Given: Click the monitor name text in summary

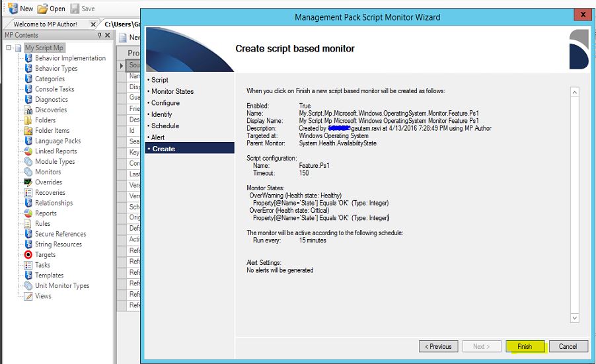Looking at the screenshot, I should pos(389,113).
